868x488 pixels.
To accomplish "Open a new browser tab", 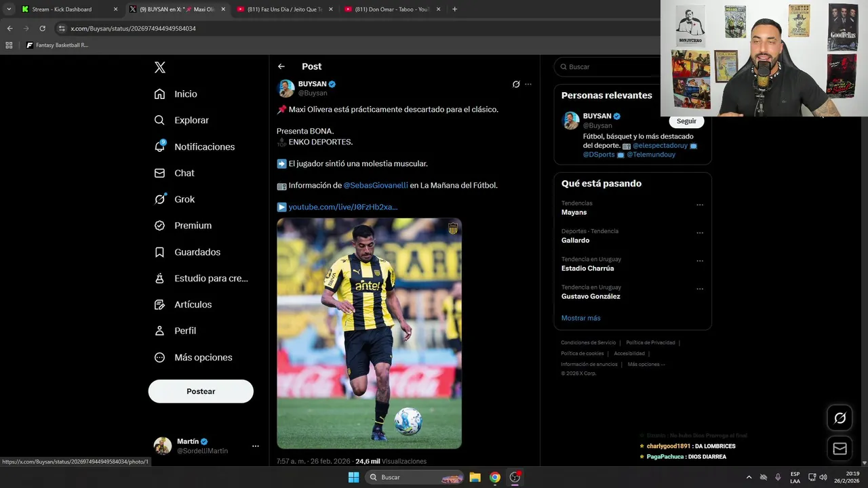I will (454, 9).
